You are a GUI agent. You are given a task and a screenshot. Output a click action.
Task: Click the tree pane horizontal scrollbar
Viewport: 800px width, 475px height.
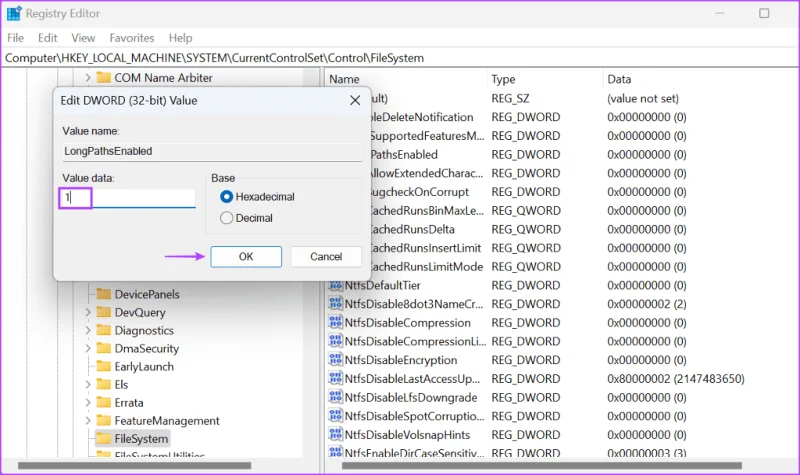[135, 465]
